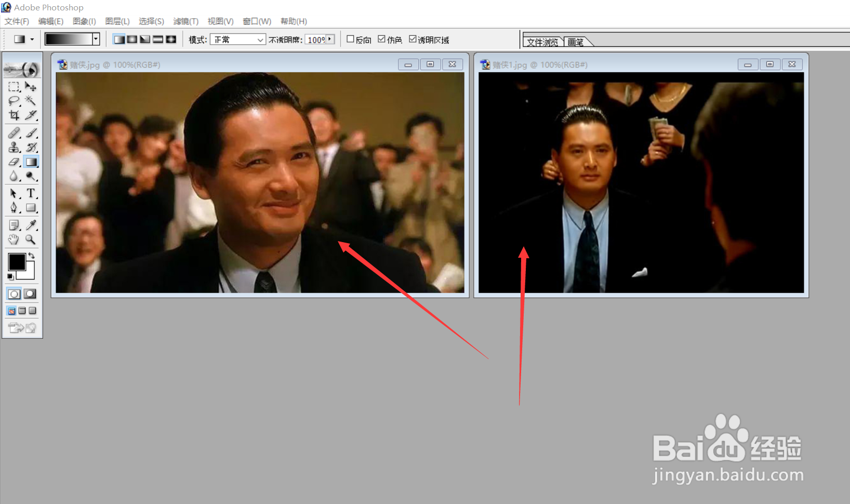
Task: Open the 滤镜(T) menu
Action: (x=186, y=21)
